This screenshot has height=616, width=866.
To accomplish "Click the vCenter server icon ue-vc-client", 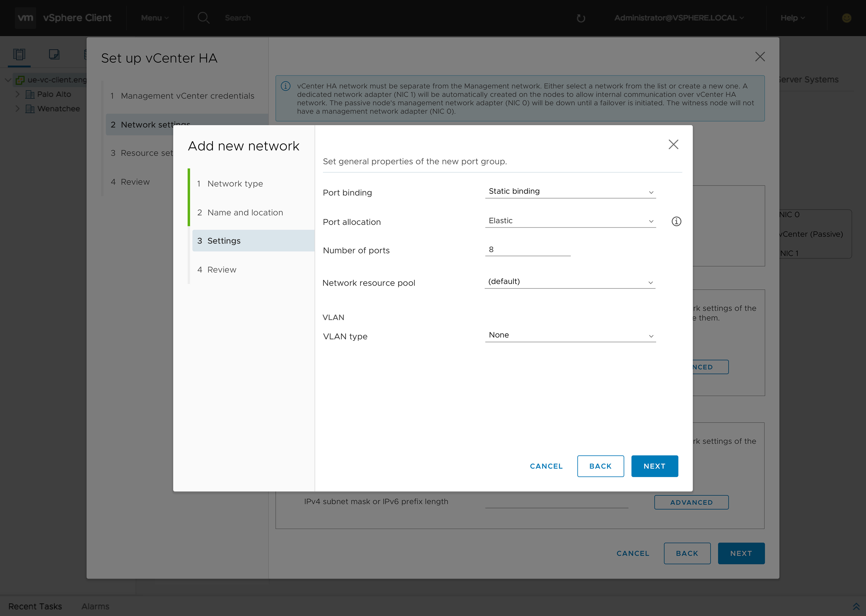I will point(20,80).
